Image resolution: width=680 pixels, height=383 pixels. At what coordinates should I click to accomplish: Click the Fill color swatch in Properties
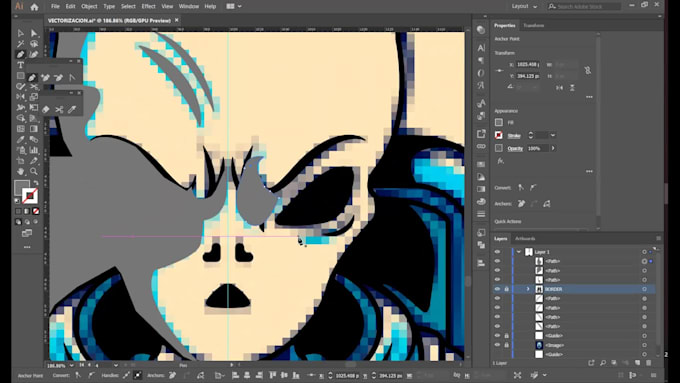pos(499,123)
